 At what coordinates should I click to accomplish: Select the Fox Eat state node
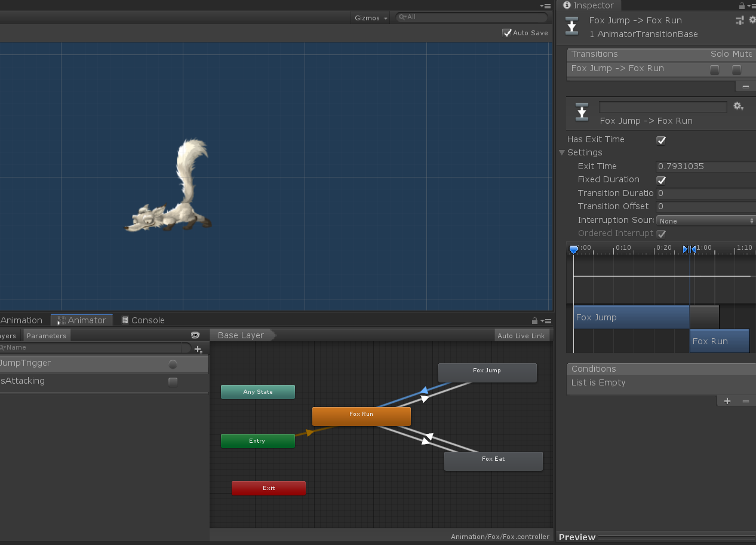(493, 461)
